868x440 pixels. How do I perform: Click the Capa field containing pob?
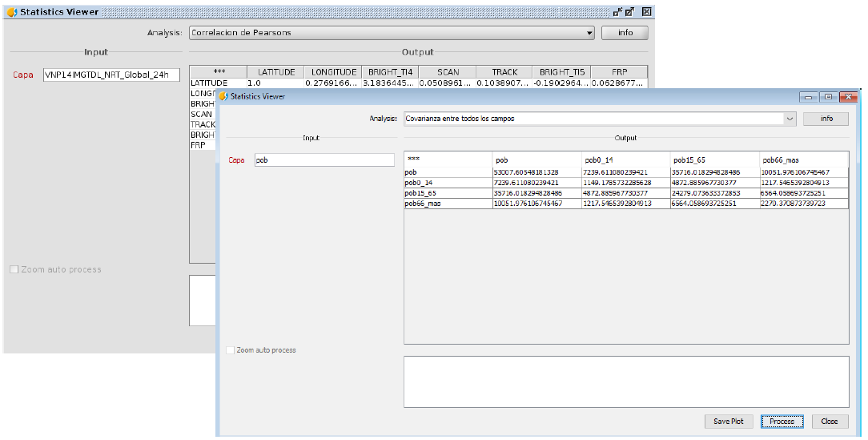[323, 160]
